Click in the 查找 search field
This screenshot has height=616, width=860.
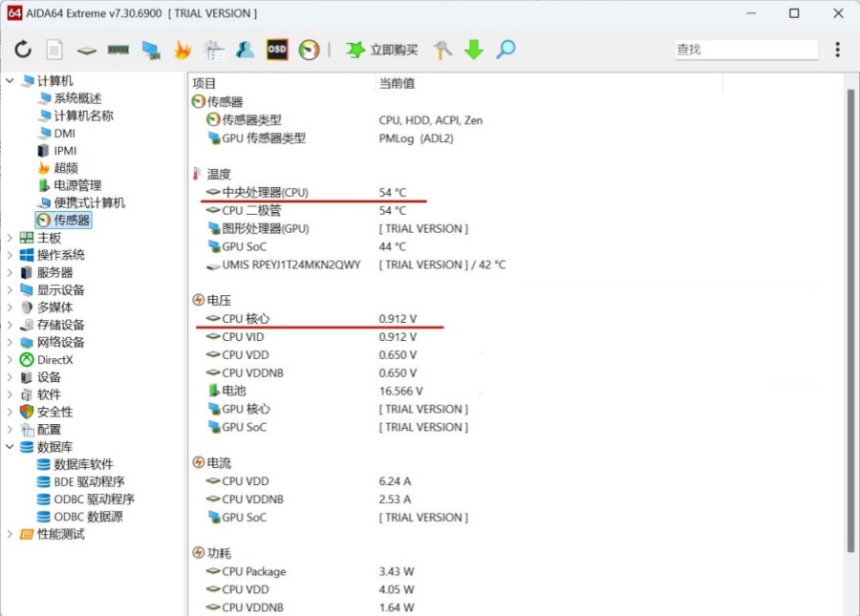[x=746, y=50]
